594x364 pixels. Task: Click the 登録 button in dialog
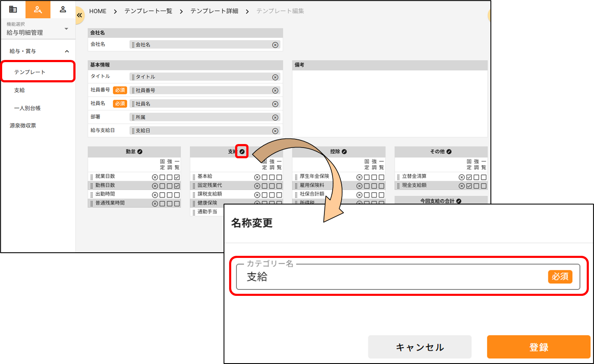click(538, 347)
